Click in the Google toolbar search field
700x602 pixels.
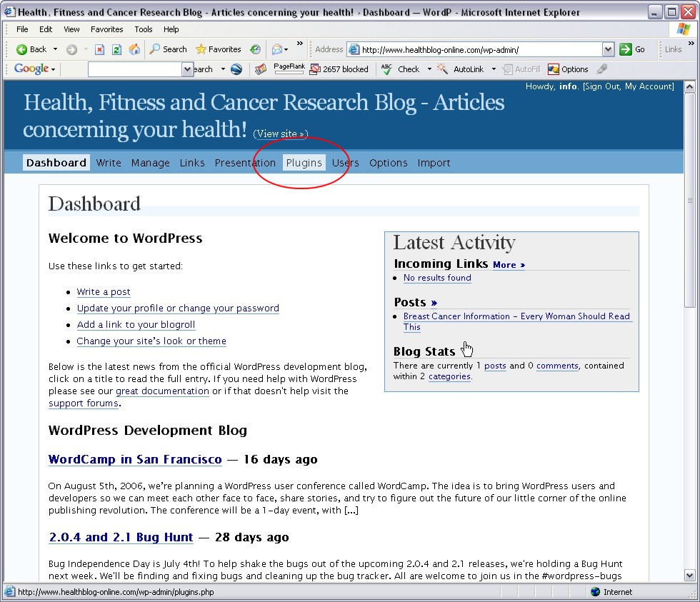click(135, 69)
